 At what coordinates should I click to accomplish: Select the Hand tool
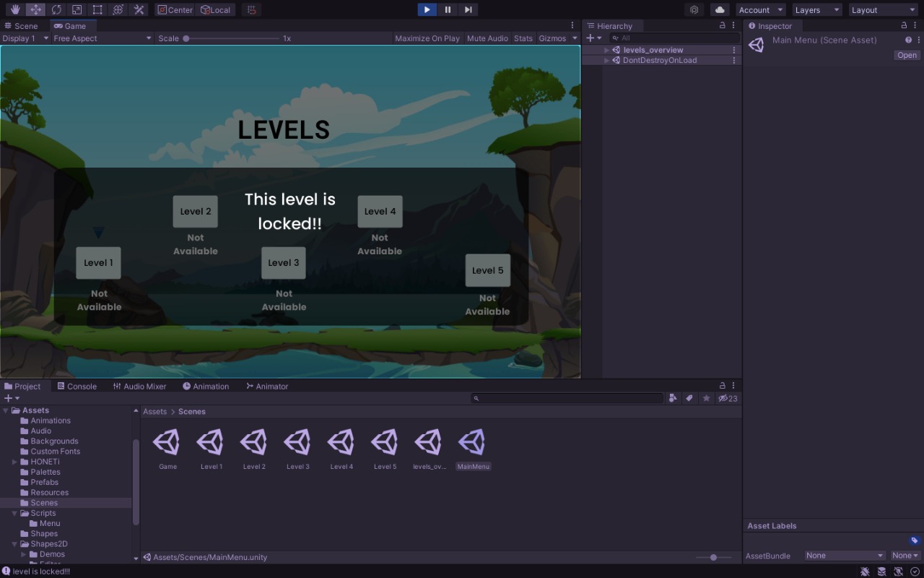coord(14,9)
